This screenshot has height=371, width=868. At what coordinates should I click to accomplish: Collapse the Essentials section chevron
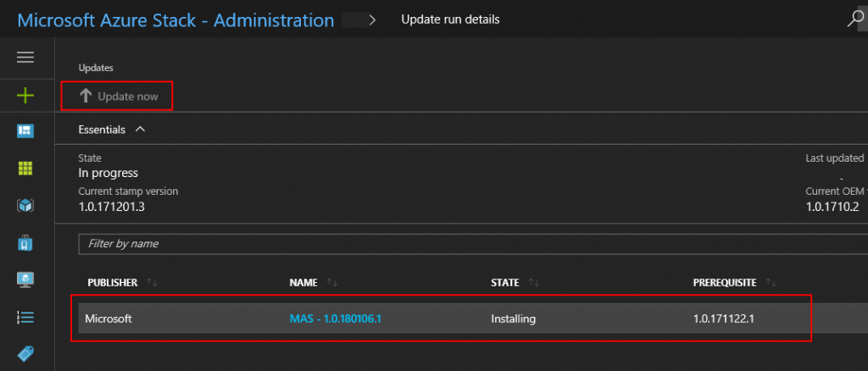coord(141,130)
